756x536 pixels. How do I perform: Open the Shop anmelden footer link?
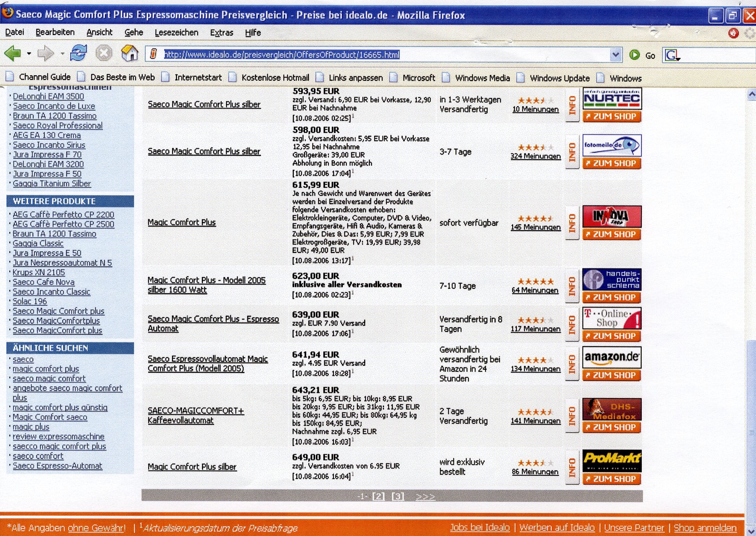705,528
